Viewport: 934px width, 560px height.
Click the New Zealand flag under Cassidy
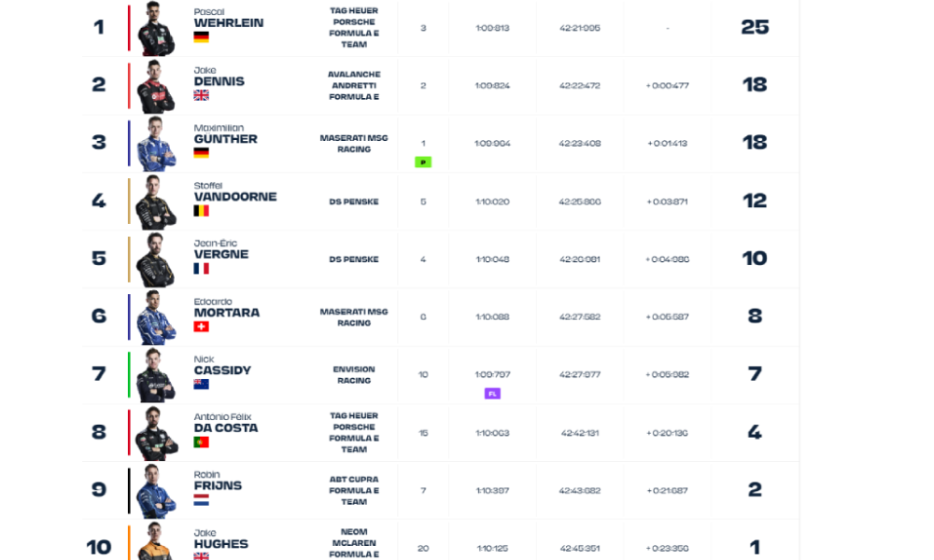tap(201, 385)
